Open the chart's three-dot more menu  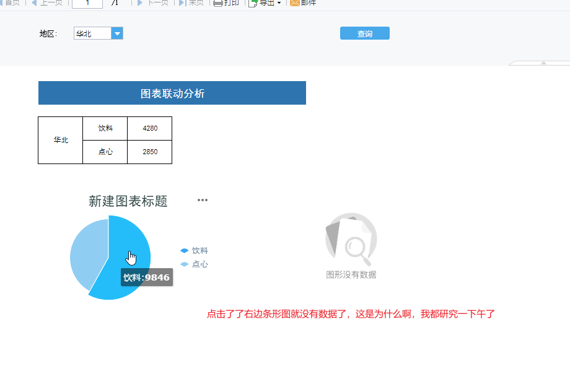tap(203, 200)
